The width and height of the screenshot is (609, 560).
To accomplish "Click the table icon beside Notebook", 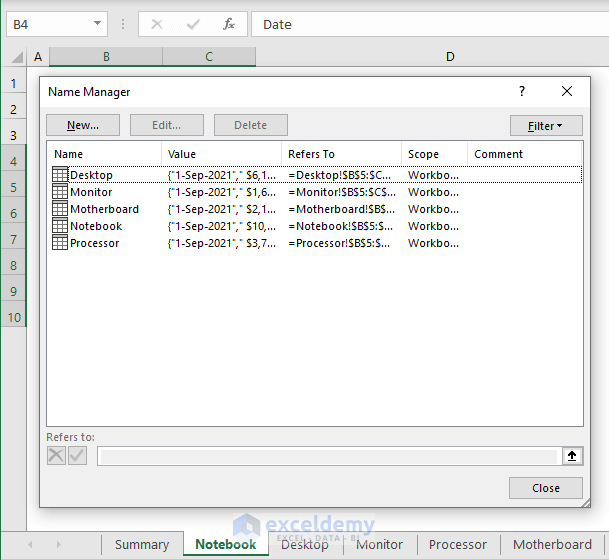I will tap(60, 226).
